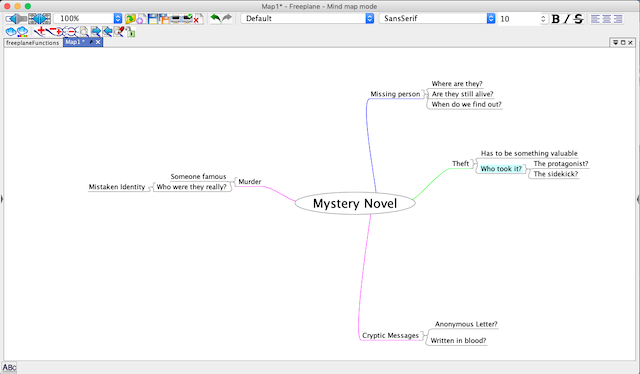
Task: Open the Default style dropdown
Action: coord(370,18)
